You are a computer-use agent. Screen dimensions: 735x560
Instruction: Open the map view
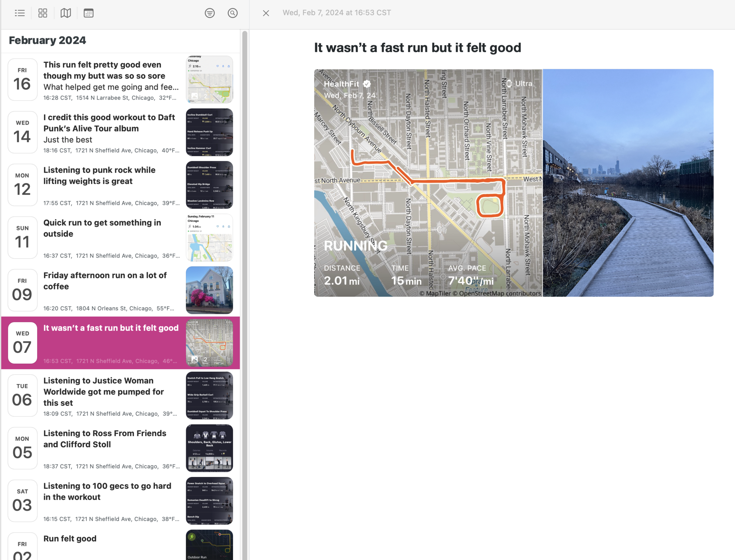click(x=66, y=13)
